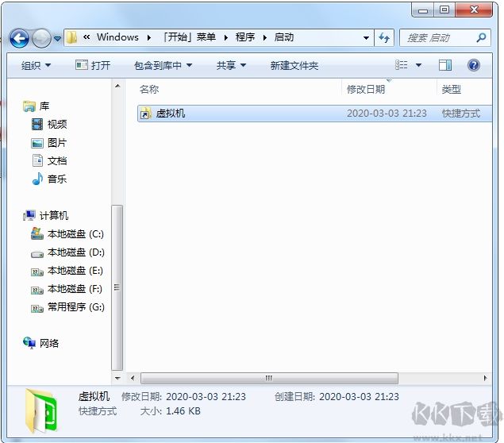Image resolution: width=504 pixels, height=443 pixels.
Task: Click the 计算机 computer icon
Action: tap(29, 215)
